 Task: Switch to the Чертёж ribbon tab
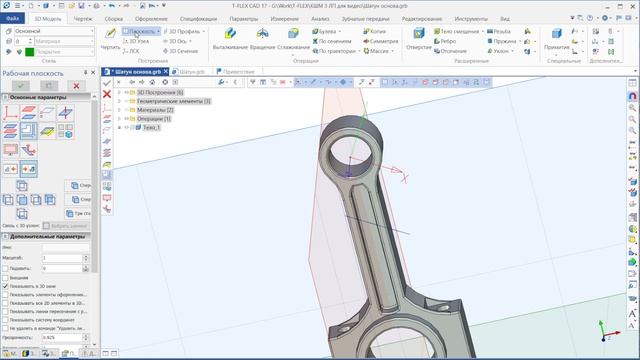83,19
